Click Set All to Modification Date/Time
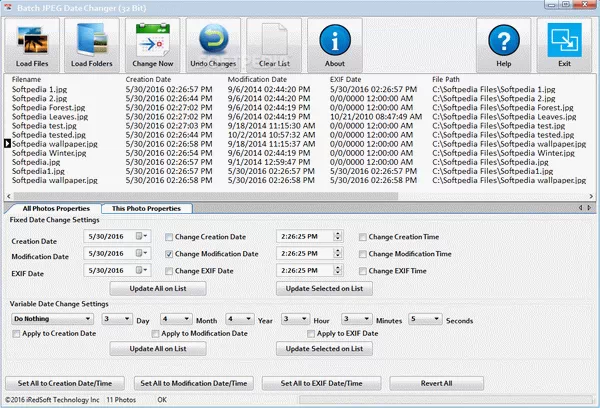This screenshot has height=408, width=600. coord(194,383)
